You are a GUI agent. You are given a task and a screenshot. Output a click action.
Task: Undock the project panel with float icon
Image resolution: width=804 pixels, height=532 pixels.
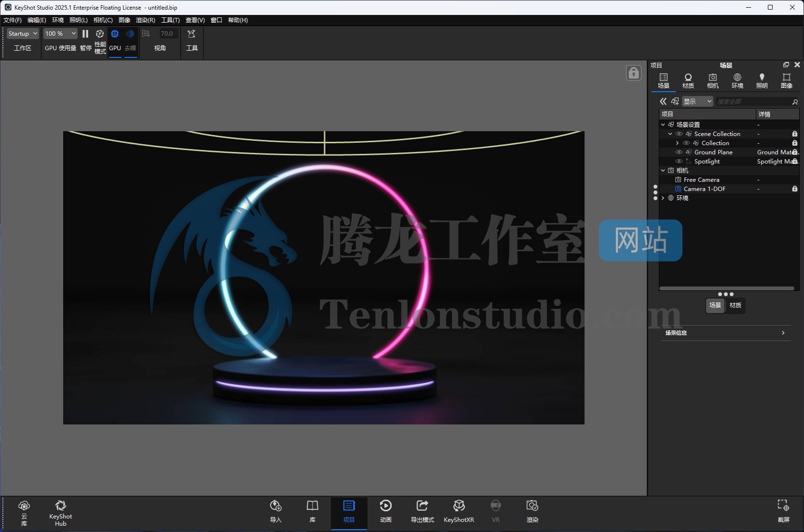pyautogui.click(x=786, y=65)
